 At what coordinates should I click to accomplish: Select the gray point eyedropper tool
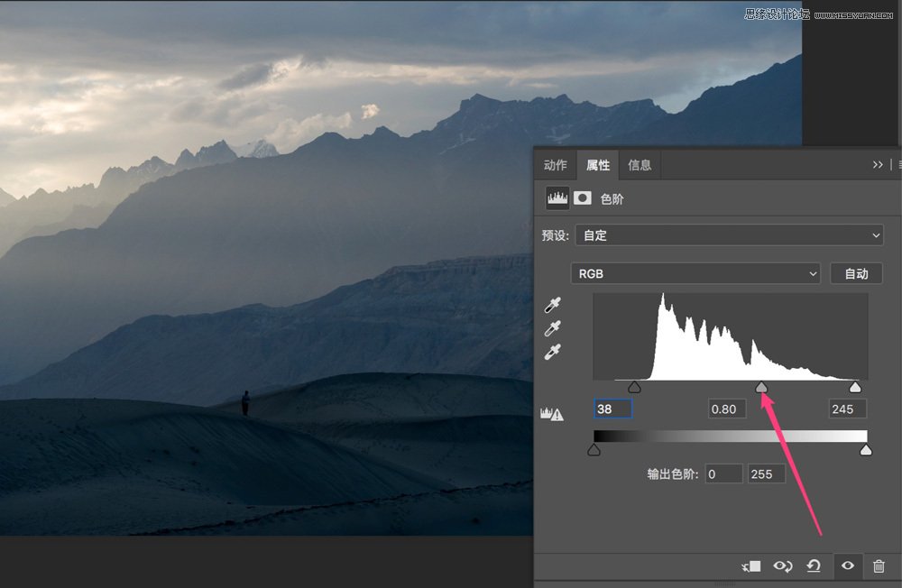pyautogui.click(x=552, y=327)
